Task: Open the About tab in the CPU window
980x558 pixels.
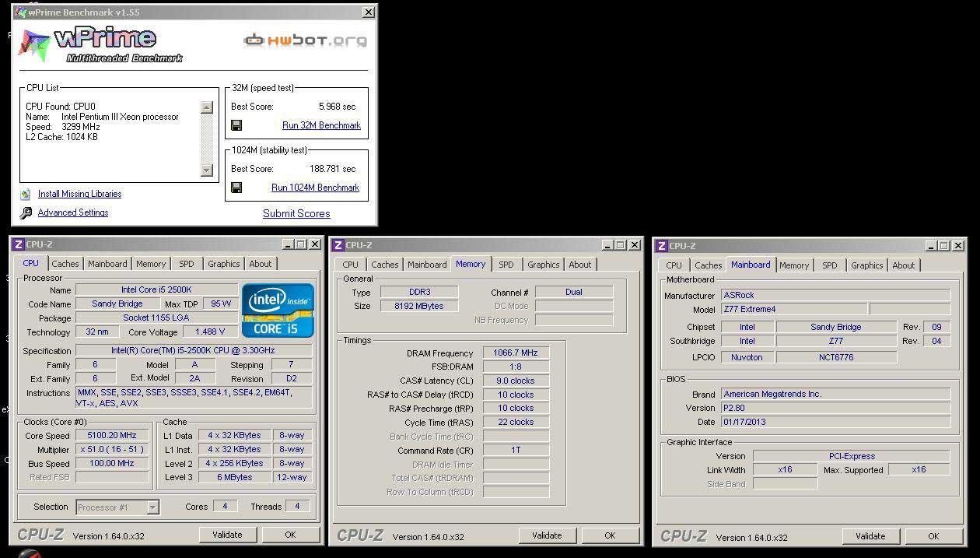Action: coord(261,264)
